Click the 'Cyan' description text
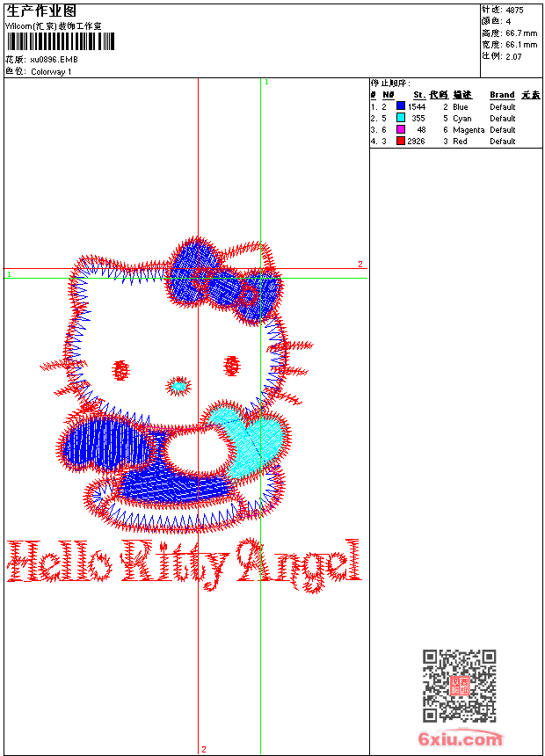The height and width of the screenshot is (756, 545). 462,118
